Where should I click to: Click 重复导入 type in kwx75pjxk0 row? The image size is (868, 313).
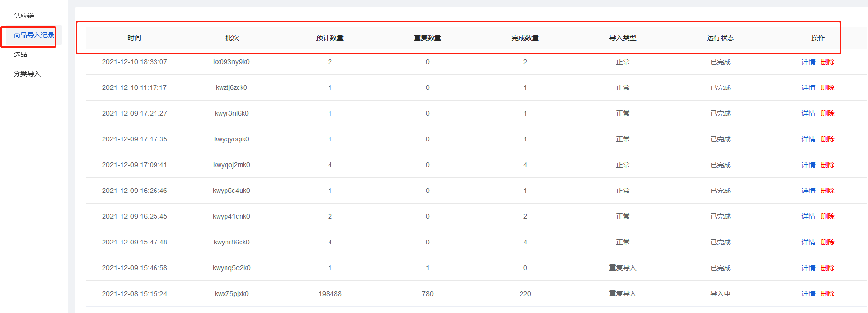(623, 294)
